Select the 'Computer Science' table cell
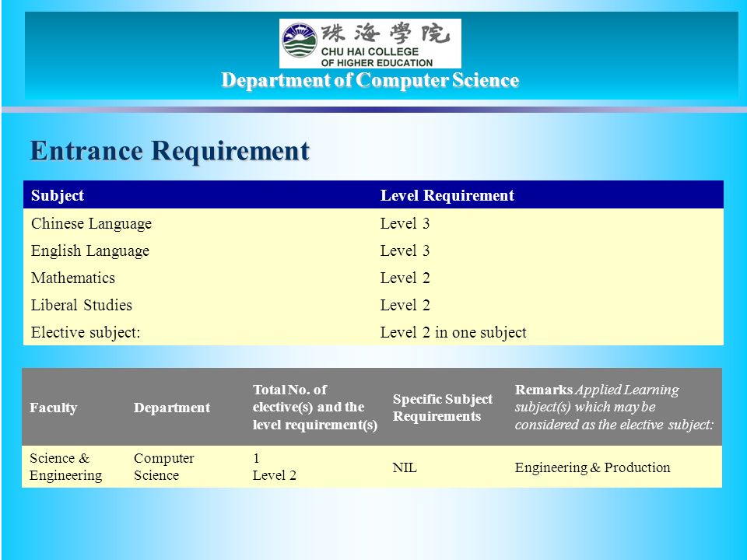The height and width of the screenshot is (560, 747). (x=164, y=467)
